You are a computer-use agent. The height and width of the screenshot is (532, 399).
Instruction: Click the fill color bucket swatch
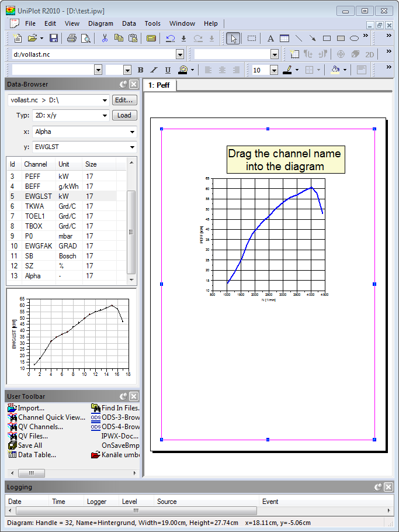pos(335,70)
